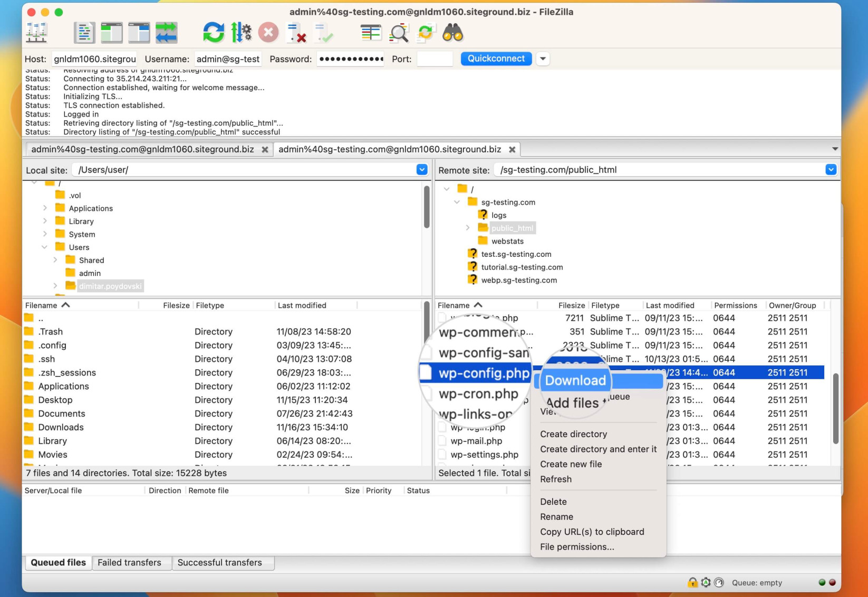The width and height of the screenshot is (868, 597).
Task: Choose Create new file menu entry
Action: (x=571, y=464)
